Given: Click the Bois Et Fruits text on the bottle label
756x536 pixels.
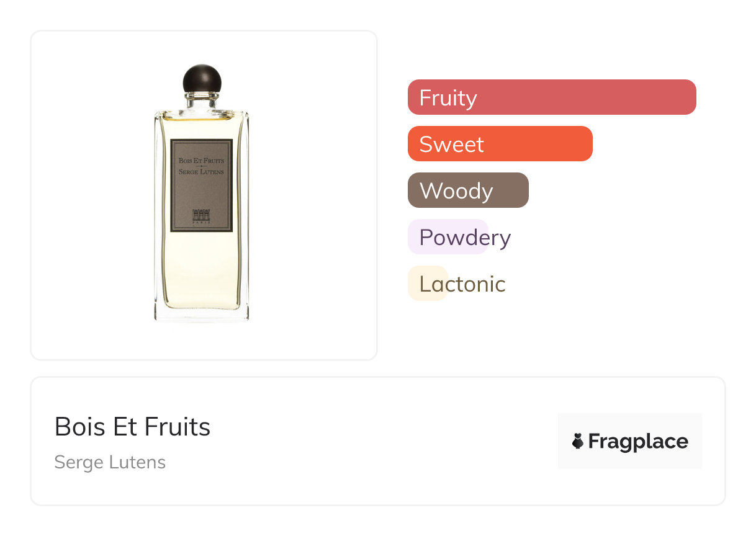Looking at the screenshot, I should (x=202, y=161).
